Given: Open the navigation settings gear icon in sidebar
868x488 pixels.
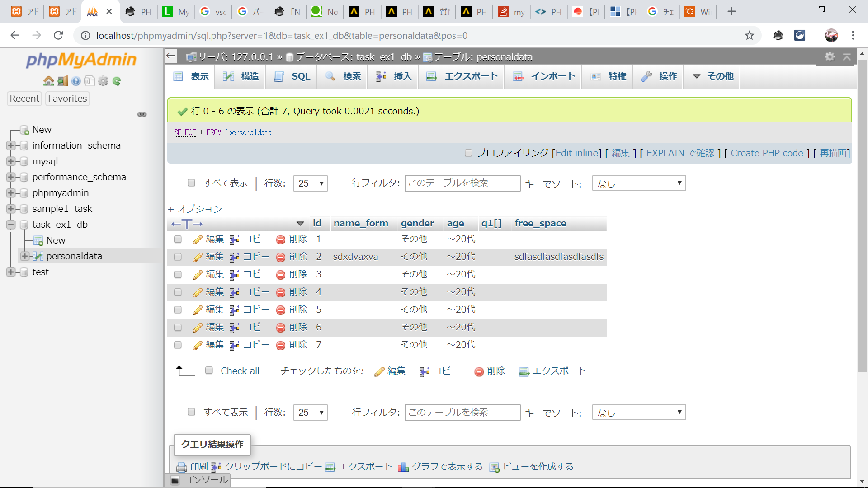Looking at the screenshot, I should 103,81.
